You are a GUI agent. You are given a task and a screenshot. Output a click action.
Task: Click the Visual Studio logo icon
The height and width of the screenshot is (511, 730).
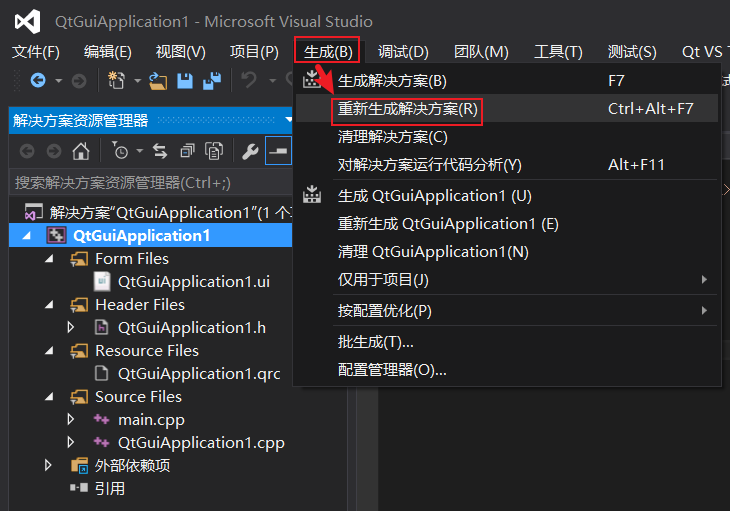pos(27,22)
